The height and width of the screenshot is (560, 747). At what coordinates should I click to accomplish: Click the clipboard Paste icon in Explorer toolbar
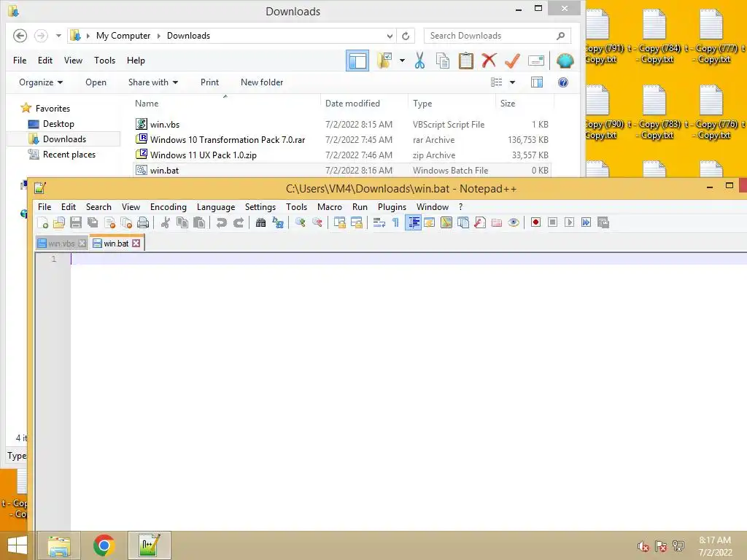point(466,61)
